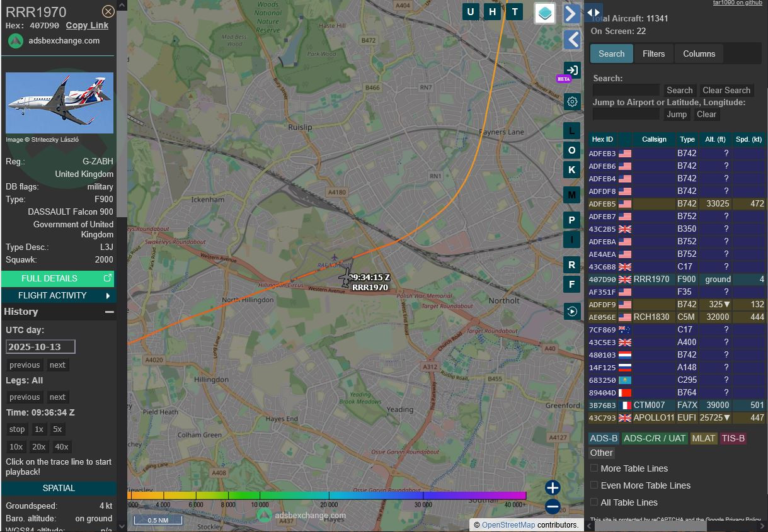Viewport: 768px width, 532px height.
Task: Close the RRR1970 aircraft info panel
Action: tap(108, 11)
